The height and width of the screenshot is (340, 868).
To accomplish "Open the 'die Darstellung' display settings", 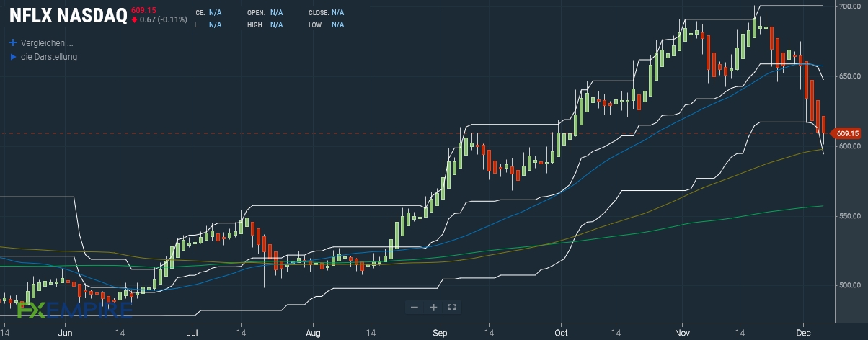I will [49, 56].
